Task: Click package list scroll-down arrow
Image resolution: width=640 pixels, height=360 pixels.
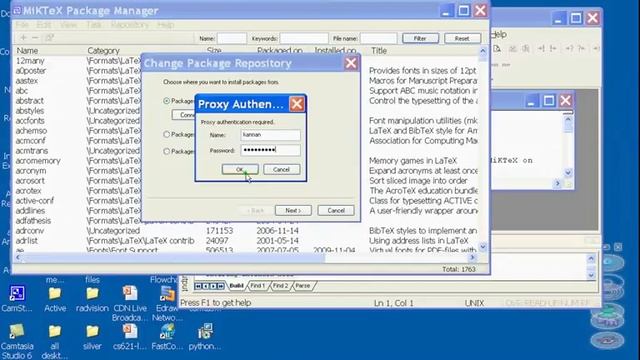Action: click(483, 247)
